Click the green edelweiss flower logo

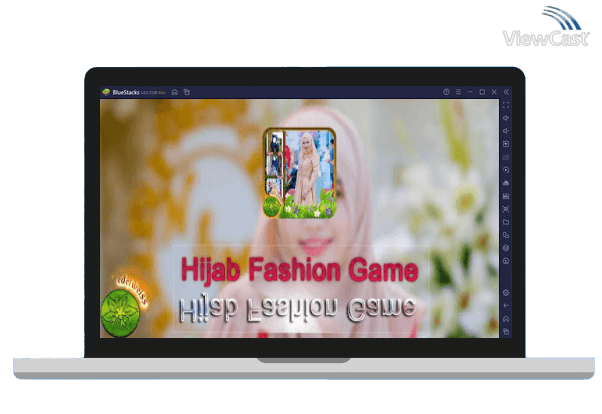tap(120, 313)
